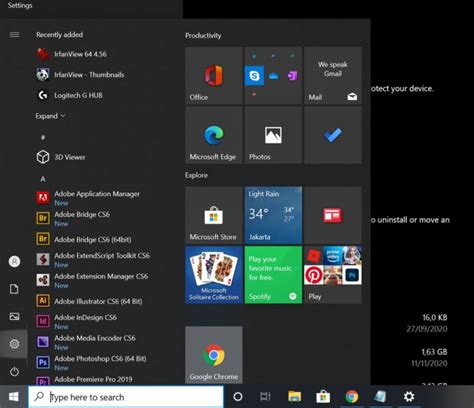Open the Settings gear on the taskbar
474x408 pixels.
point(409,397)
